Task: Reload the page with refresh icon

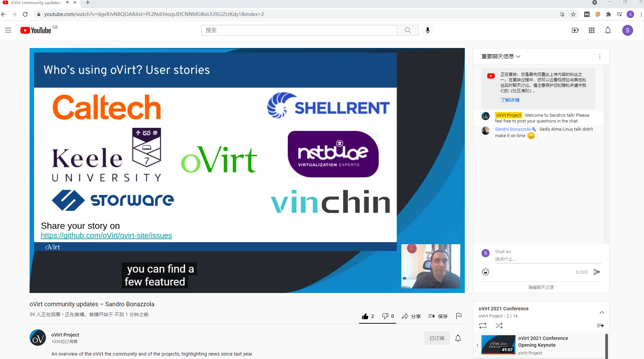Action: coord(25,14)
